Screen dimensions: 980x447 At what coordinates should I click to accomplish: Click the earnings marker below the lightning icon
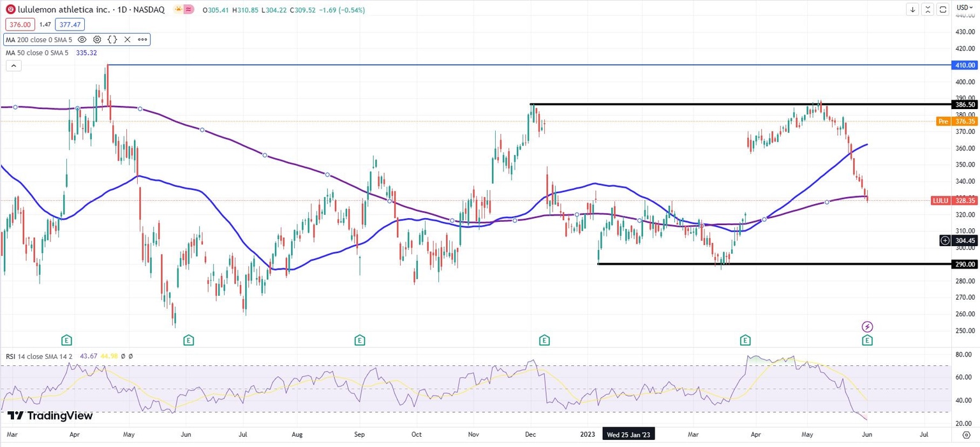(867, 341)
